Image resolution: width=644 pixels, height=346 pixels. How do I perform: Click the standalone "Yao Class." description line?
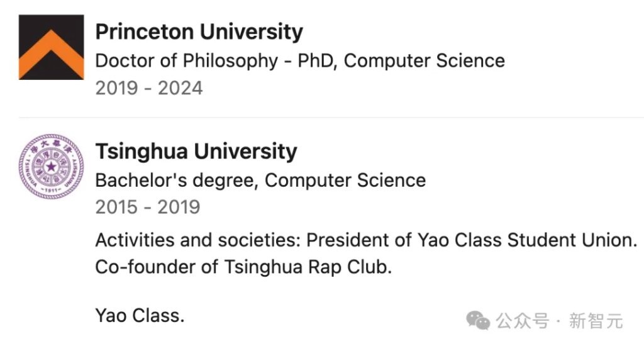pos(140,315)
